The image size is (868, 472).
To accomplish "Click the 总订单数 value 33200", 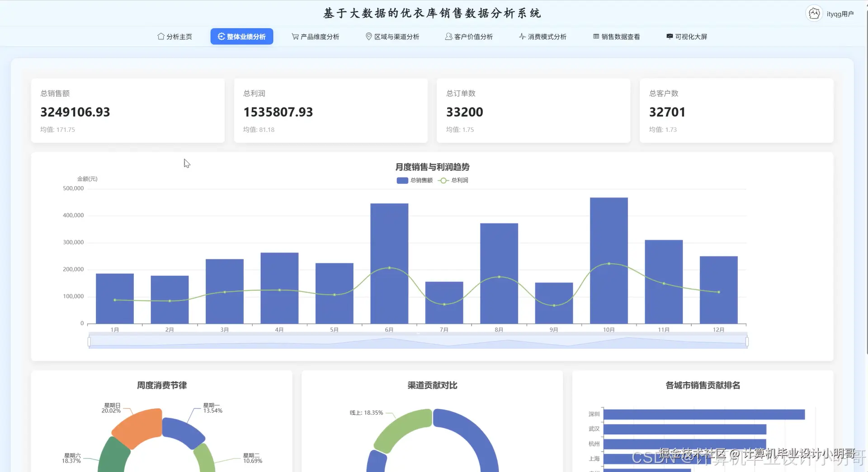I will (x=465, y=112).
